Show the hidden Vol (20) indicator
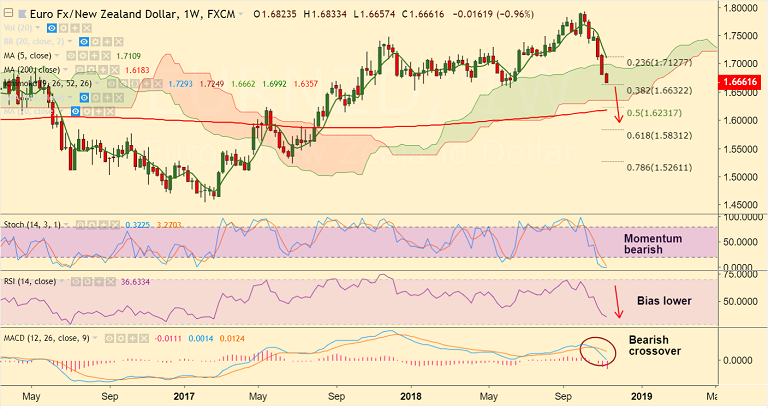 (x=52, y=28)
